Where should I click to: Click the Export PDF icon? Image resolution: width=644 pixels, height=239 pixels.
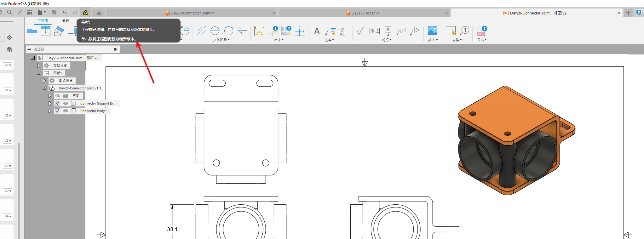481,31
